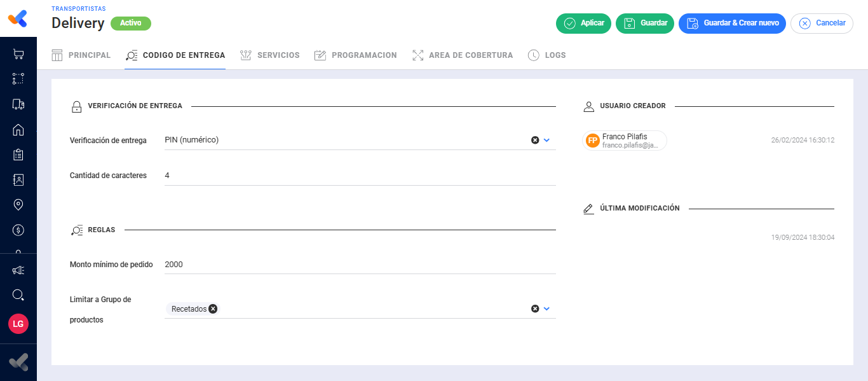Open the Area de Cobertura tab
This screenshot has width=868, height=381.
[462, 55]
